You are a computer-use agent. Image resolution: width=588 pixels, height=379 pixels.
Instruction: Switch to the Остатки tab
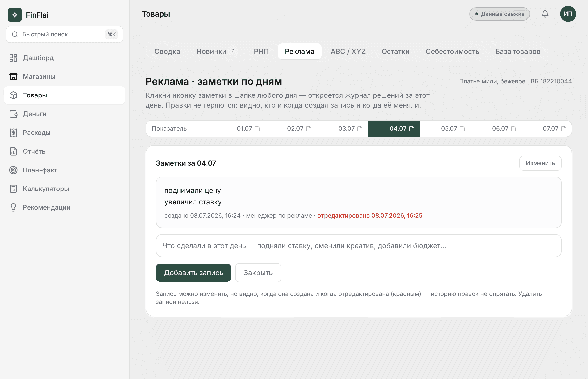tap(395, 51)
